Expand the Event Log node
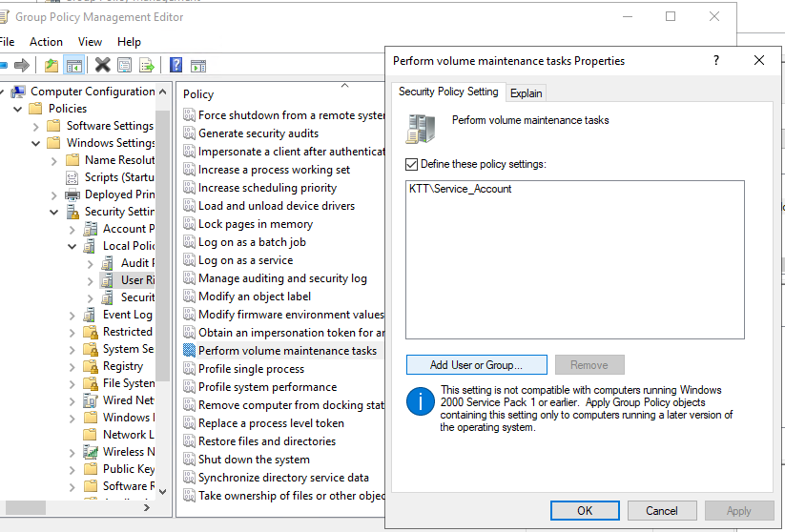Viewport: 785px width, 532px height. (72, 316)
